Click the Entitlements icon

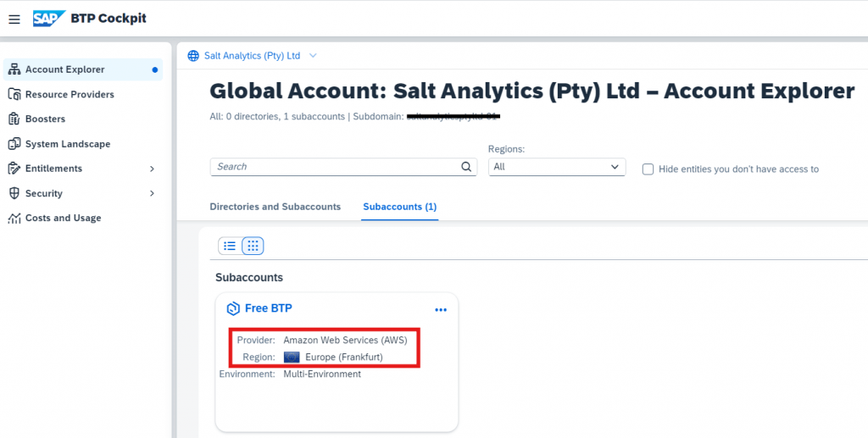[x=14, y=168]
